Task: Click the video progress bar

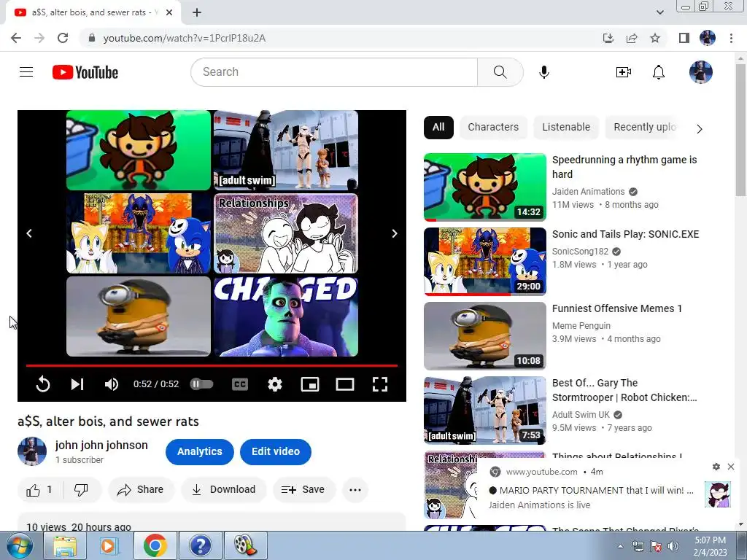Action: pos(212,366)
